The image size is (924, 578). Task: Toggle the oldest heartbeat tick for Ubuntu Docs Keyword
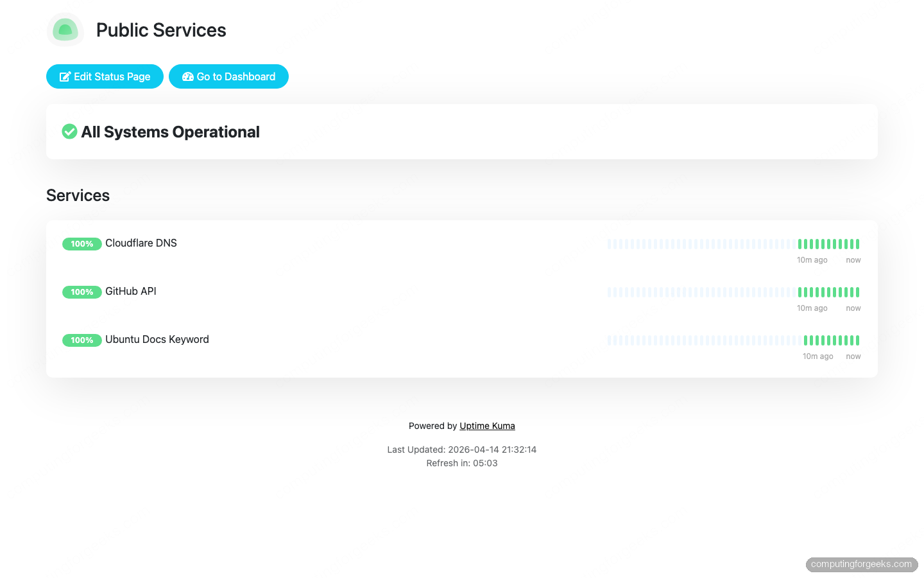(610, 340)
